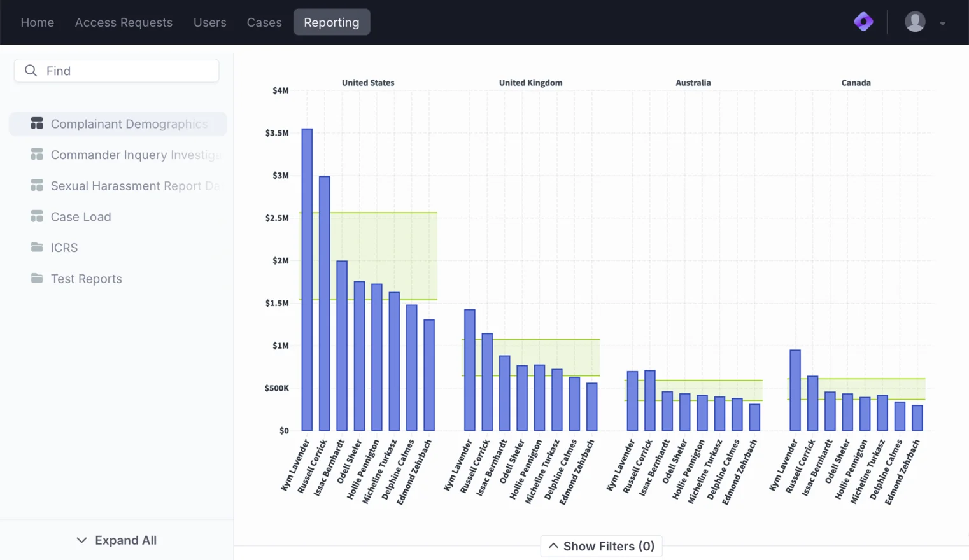Switch to the Users tab
Viewport: 969px width, 560px height.
coord(209,22)
